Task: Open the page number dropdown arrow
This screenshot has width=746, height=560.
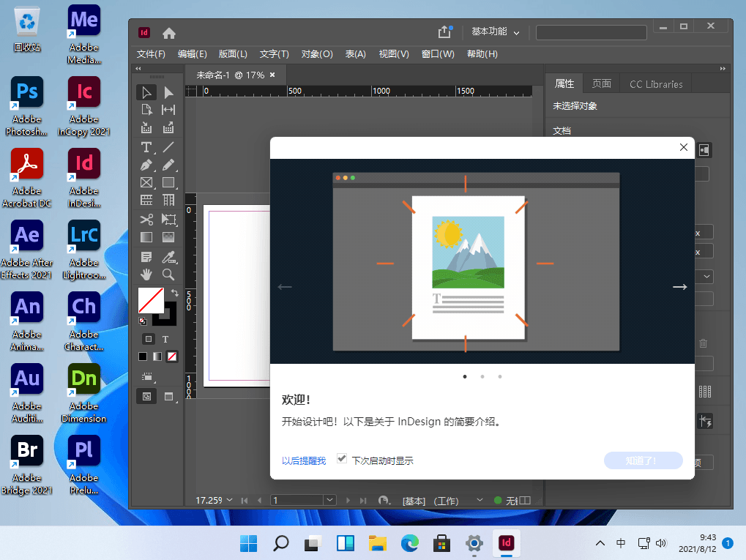Action: [329, 500]
